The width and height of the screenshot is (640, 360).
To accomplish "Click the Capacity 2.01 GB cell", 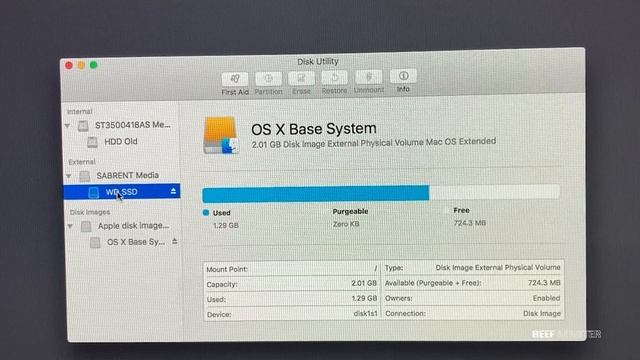I will click(x=292, y=284).
